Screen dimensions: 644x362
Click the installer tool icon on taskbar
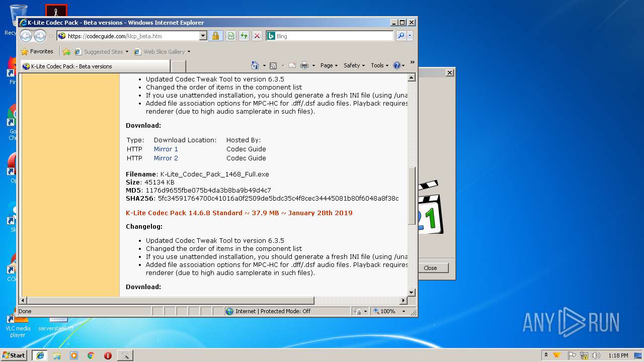tap(125, 355)
